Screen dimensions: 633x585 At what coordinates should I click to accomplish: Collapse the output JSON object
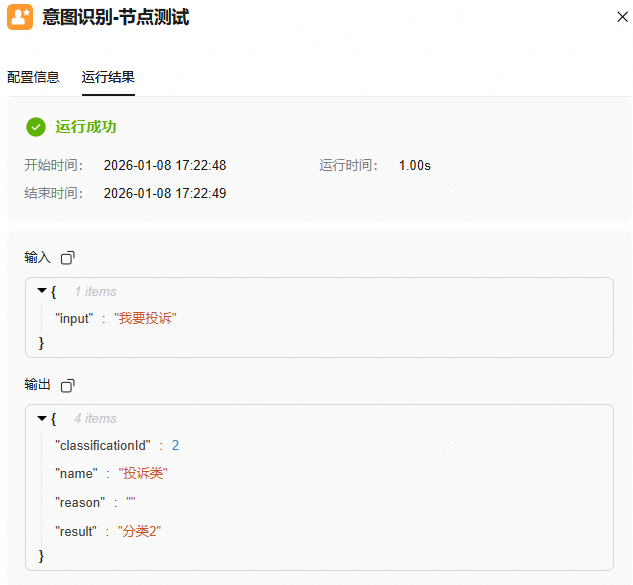(x=42, y=418)
